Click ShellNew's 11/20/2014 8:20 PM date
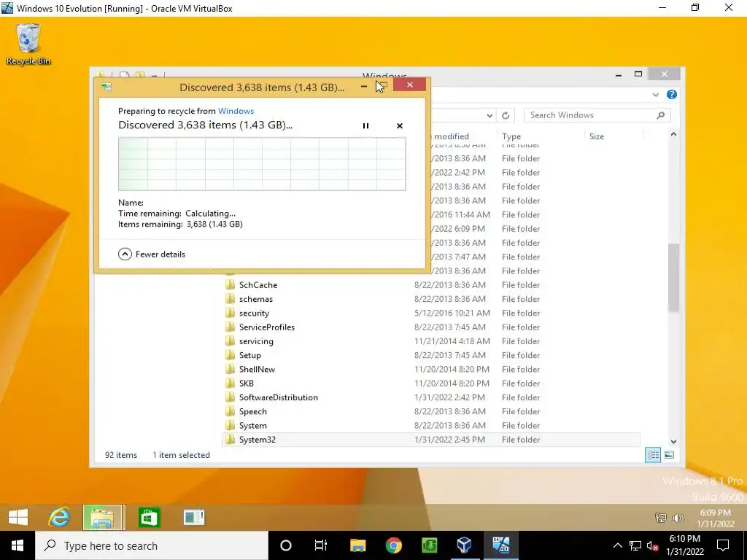This screenshot has width=747, height=560. (452, 369)
